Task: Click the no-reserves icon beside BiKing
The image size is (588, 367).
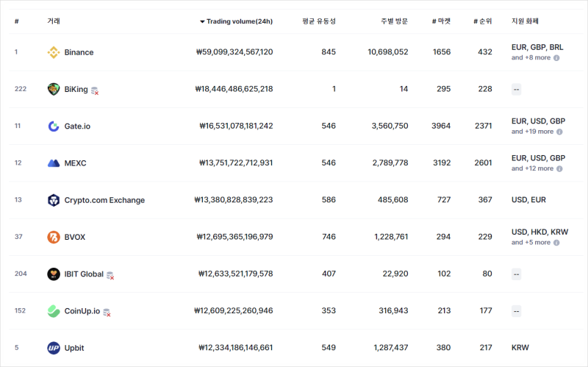Action: pos(95,90)
